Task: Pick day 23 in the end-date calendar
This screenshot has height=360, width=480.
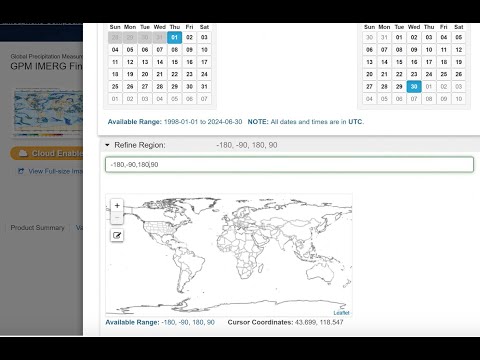Action: tap(414, 74)
